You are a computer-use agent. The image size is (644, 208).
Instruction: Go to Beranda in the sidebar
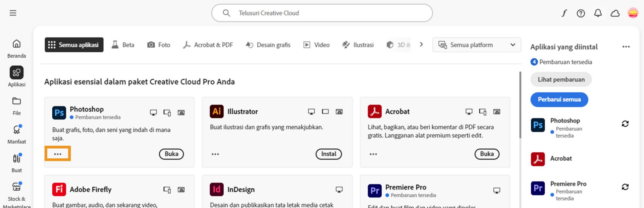click(x=16, y=49)
